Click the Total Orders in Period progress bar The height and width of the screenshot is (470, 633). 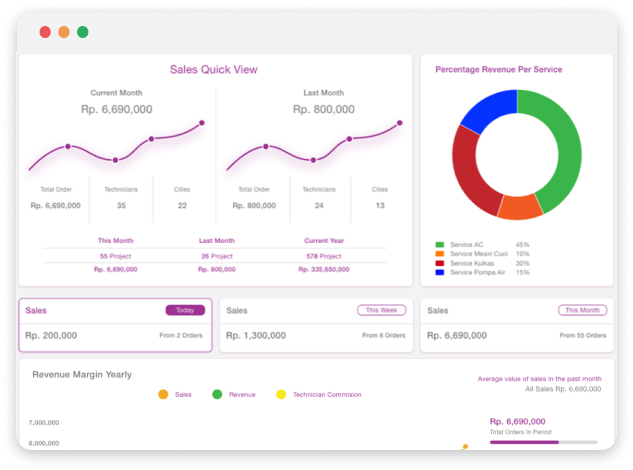543,442
